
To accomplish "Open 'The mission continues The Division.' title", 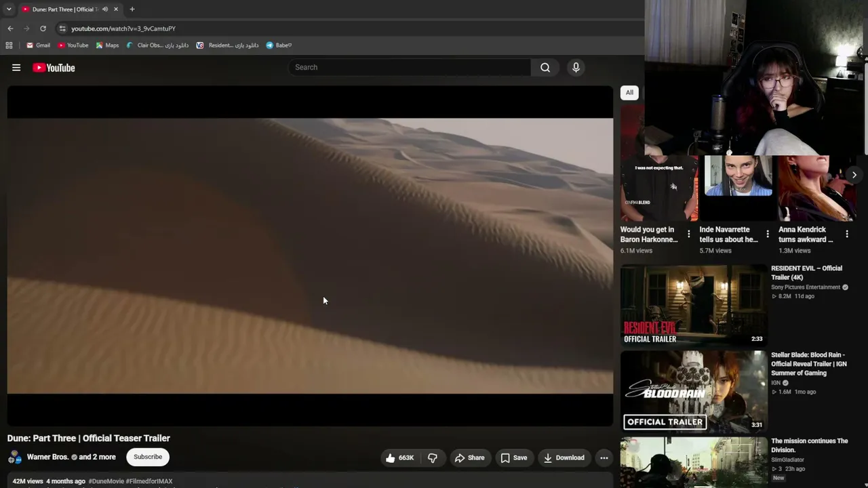I will [810, 445].
